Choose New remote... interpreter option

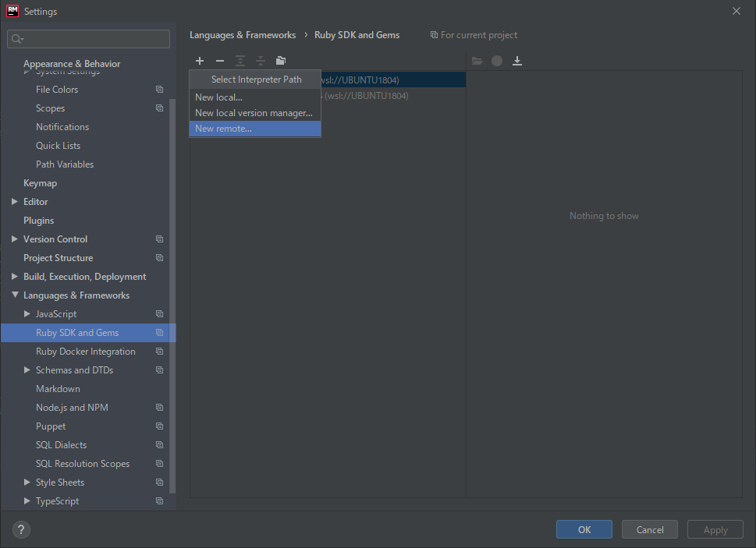click(255, 129)
